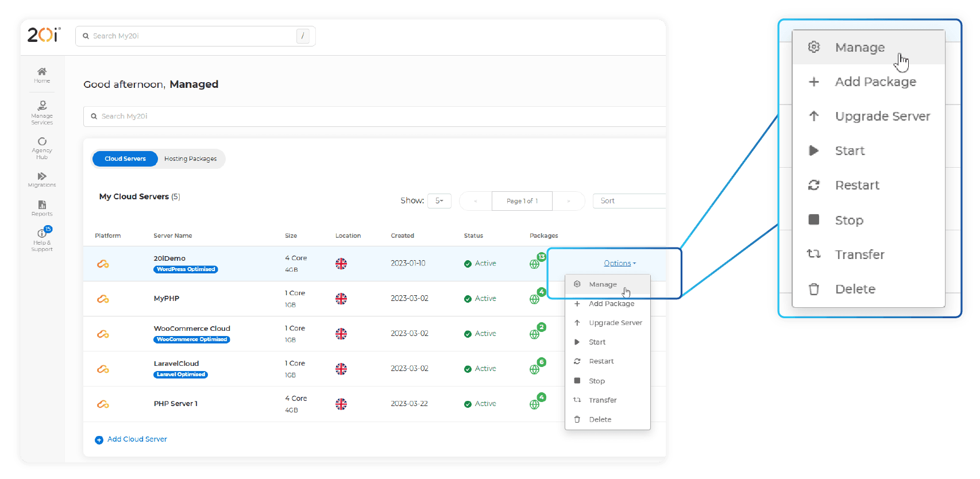980x479 pixels.
Task: Click the Created column header
Action: tap(403, 235)
